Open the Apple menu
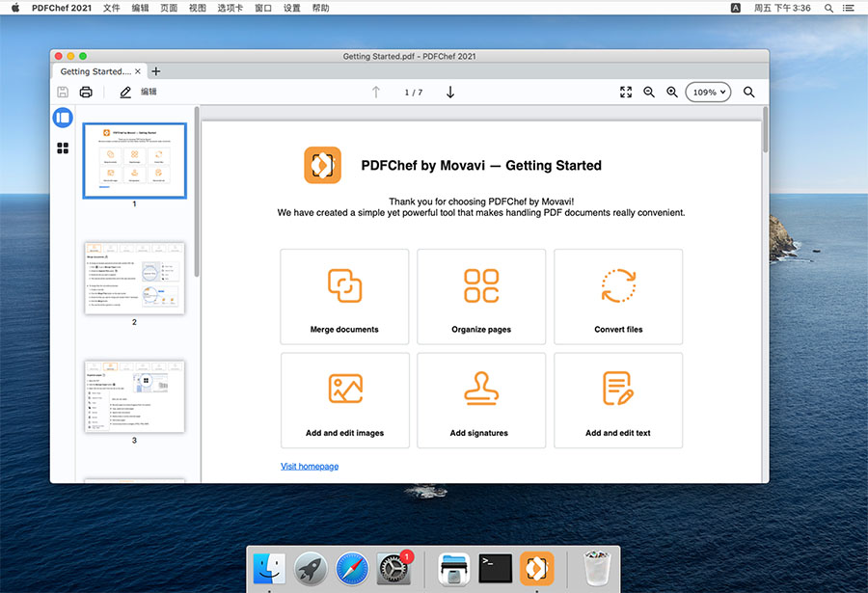 [x=15, y=8]
